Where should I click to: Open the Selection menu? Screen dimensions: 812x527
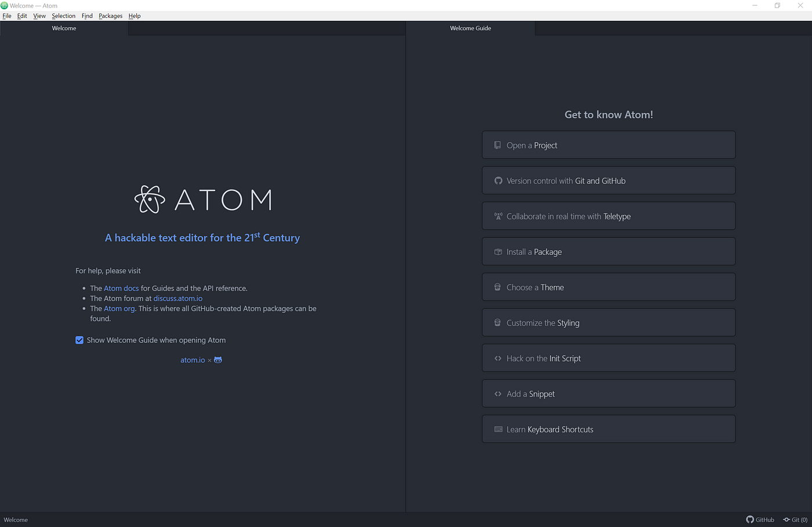pyautogui.click(x=63, y=16)
